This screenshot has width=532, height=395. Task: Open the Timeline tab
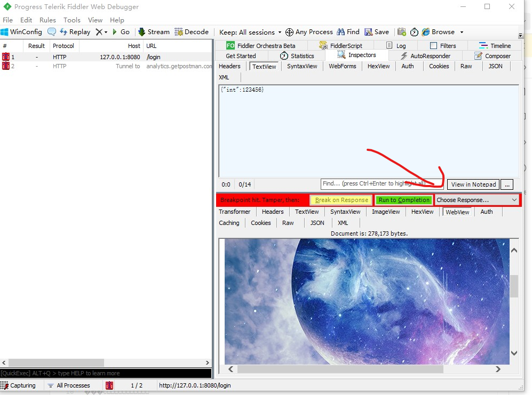[x=495, y=46]
